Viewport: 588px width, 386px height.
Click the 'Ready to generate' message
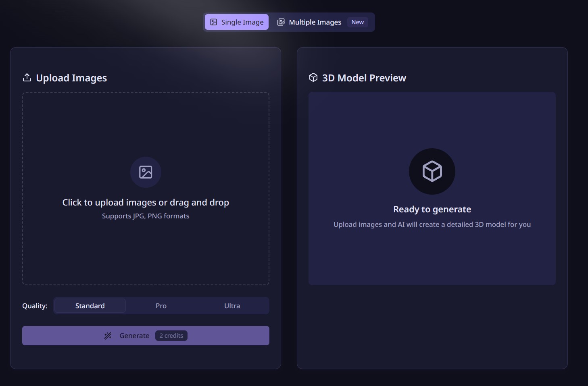point(432,209)
